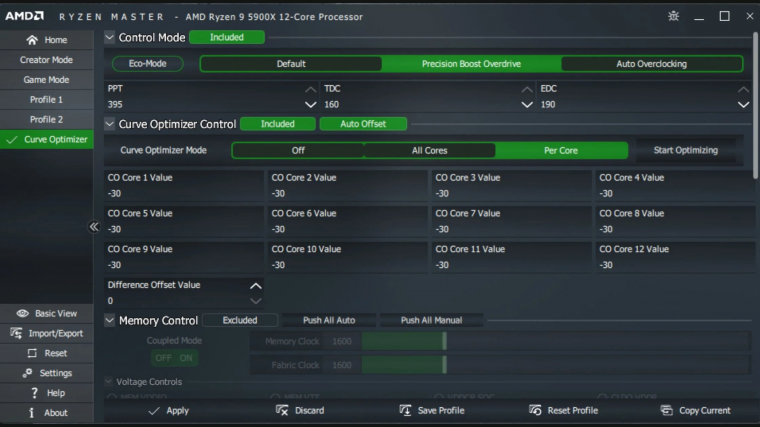Decrease the EDC value with down arrow

click(743, 105)
